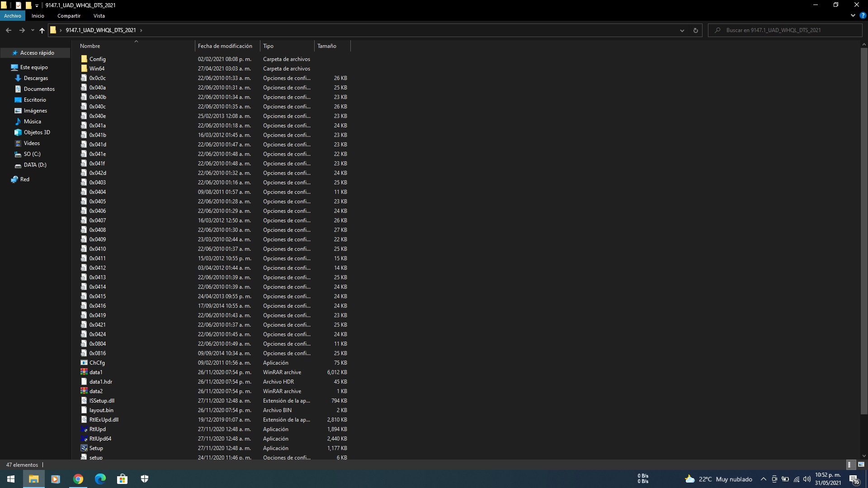Sort by Nombre column header
The image size is (868, 488).
pyautogui.click(x=136, y=46)
